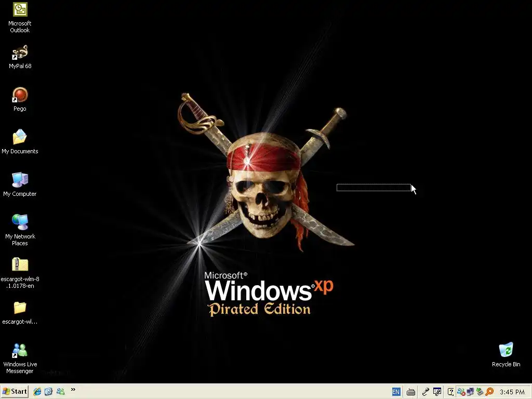Click the 3:45 PM system clock
Image resolution: width=532 pixels, height=399 pixels.
pyautogui.click(x=512, y=392)
